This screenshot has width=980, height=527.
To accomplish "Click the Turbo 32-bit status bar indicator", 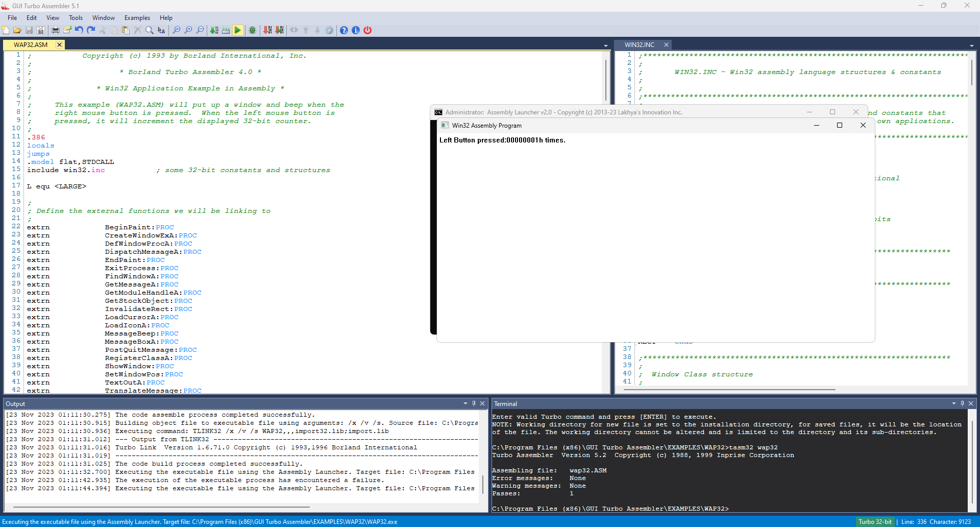I will pyautogui.click(x=875, y=522).
